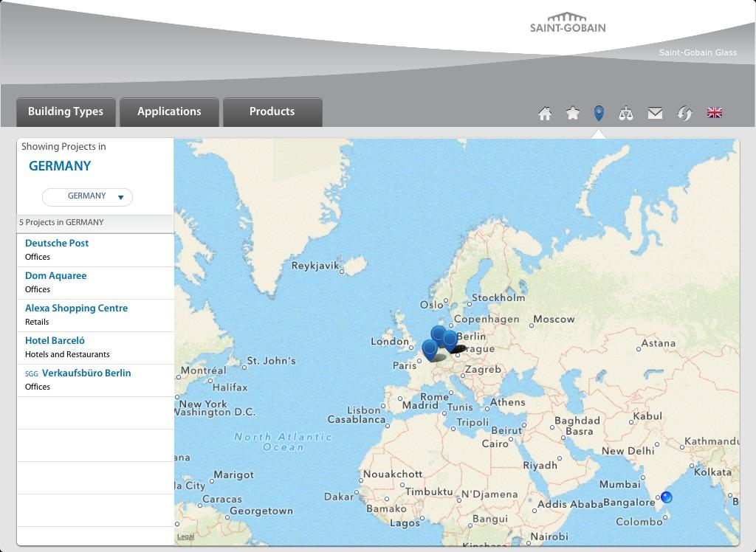
Task: Open the compare scales icon
Action: click(626, 114)
